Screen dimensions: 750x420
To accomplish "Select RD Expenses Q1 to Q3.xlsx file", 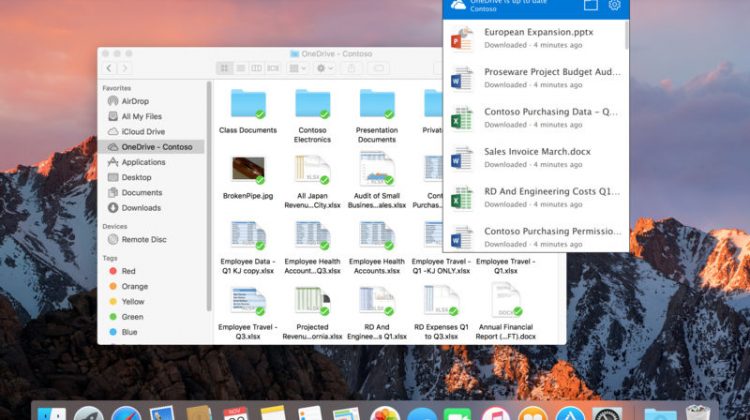I will (x=441, y=313).
